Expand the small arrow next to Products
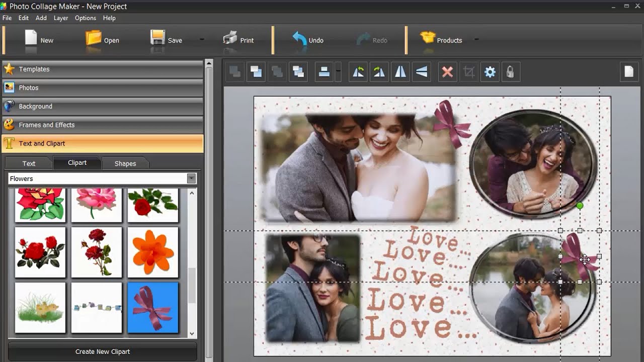 (476, 39)
